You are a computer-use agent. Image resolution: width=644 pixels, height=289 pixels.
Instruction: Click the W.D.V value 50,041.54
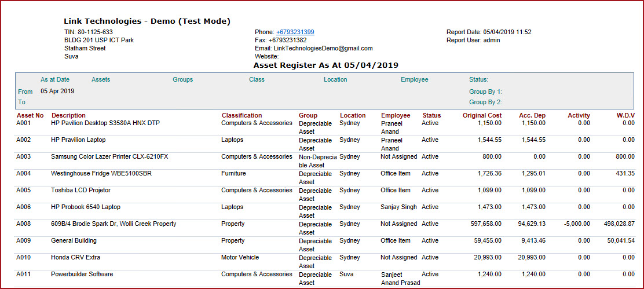[x=621, y=240]
